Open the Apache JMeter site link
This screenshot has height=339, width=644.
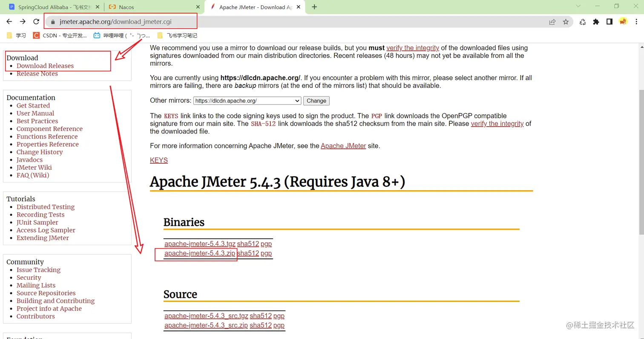343,146
